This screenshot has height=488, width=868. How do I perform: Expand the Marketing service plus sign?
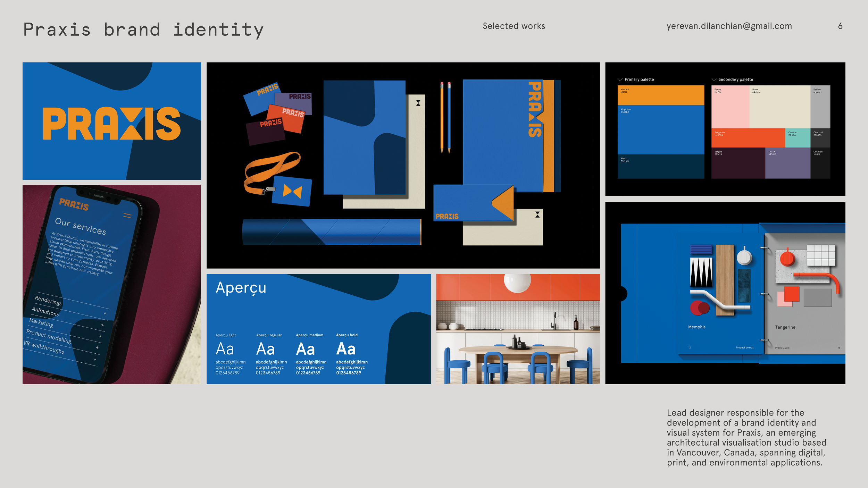tap(100, 336)
